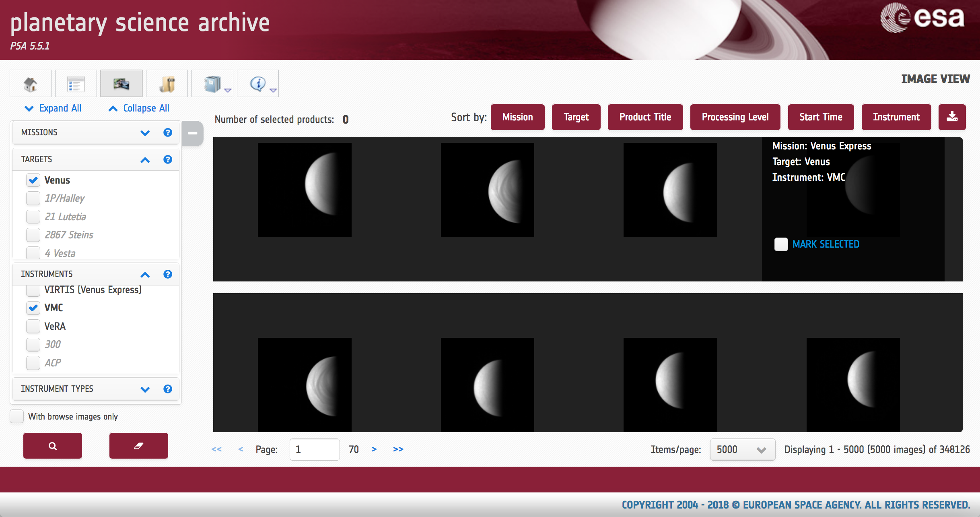This screenshot has width=980, height=517.
Task: Click the search magnifier button
Action: [x=53, y=446]
